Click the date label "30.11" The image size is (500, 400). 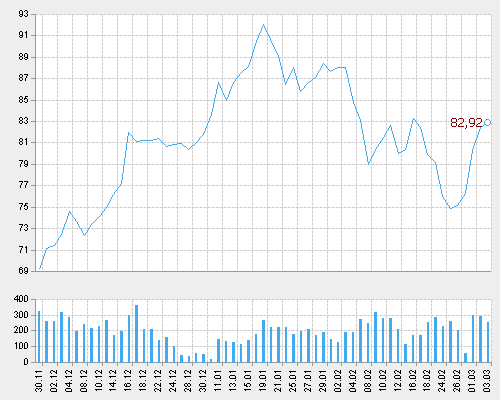click(x=39, y=380)
